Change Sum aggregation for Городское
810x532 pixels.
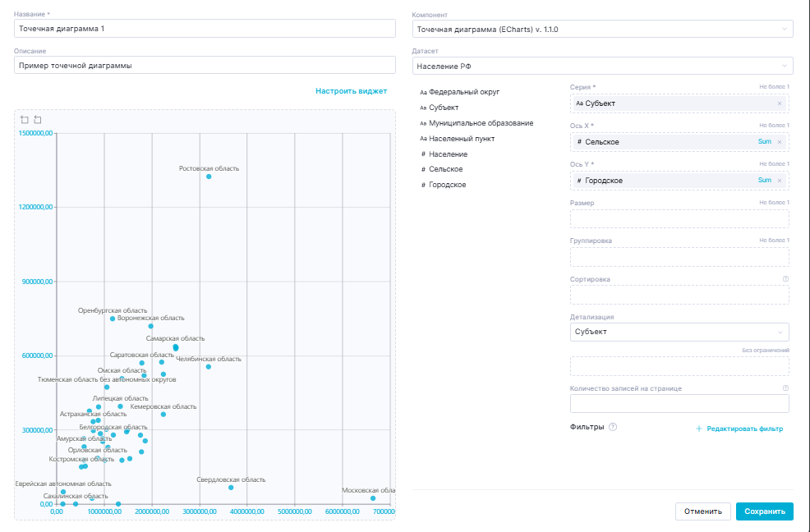coord(764,180)
